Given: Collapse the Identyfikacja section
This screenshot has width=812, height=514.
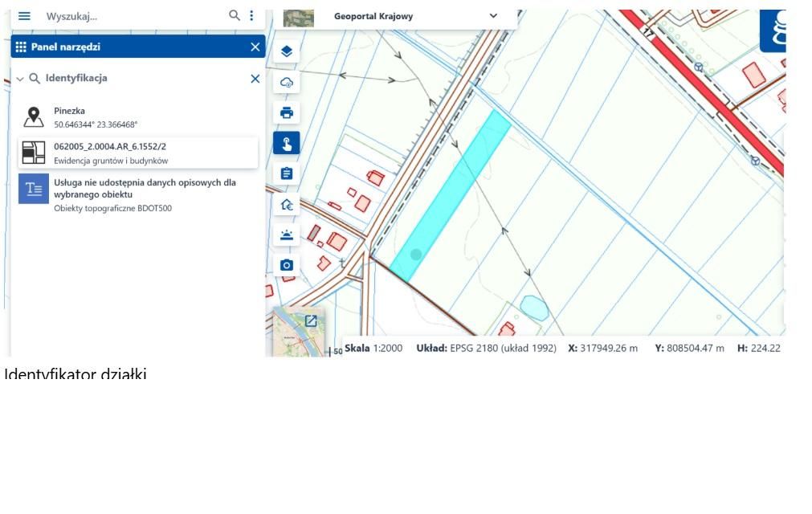Looking at the screenshot, I should 20,80.
